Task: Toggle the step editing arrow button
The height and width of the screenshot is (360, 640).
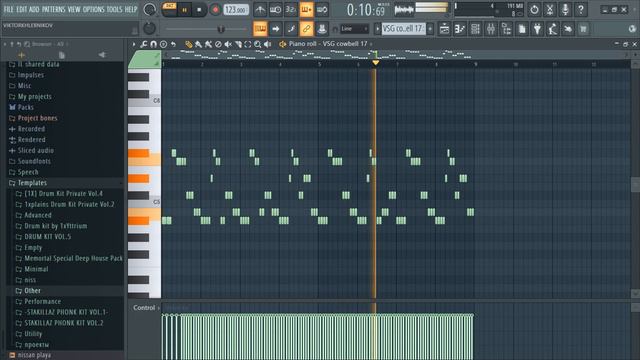Action: (276, 29)
